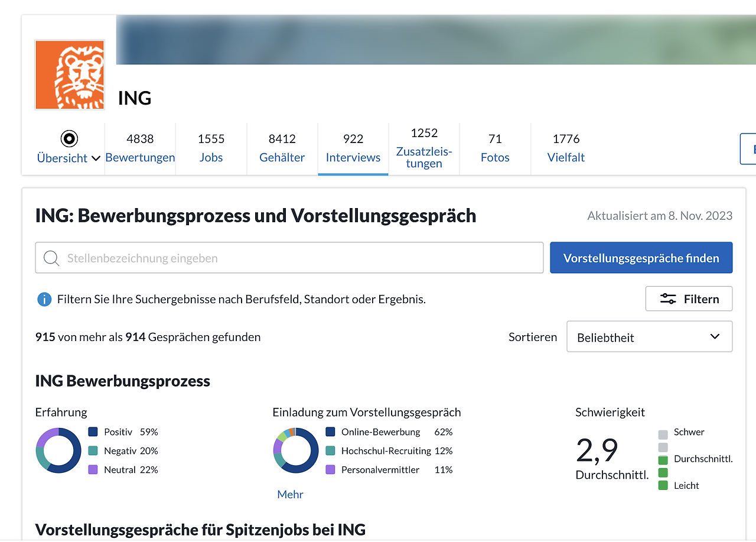Click the Übersicht target icon
The width and height of the screenshot is (756, 542).
point(69,139)
